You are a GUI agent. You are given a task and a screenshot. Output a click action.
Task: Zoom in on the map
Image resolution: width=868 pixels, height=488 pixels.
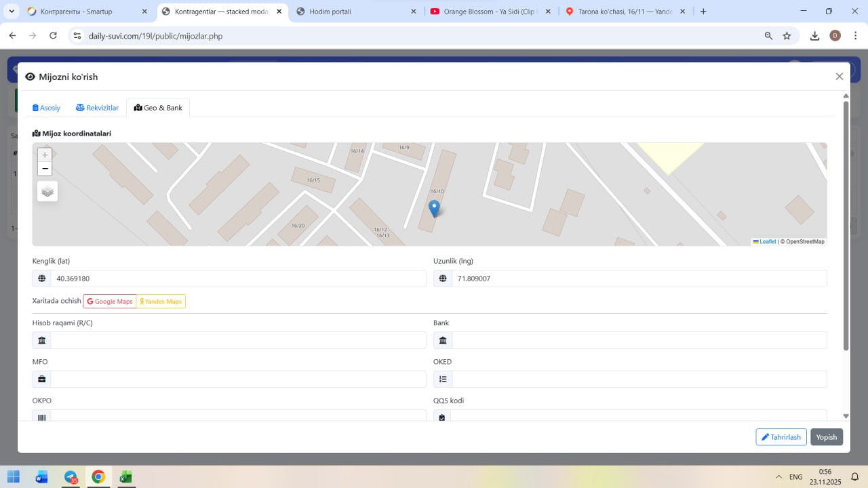click(45, 155)
